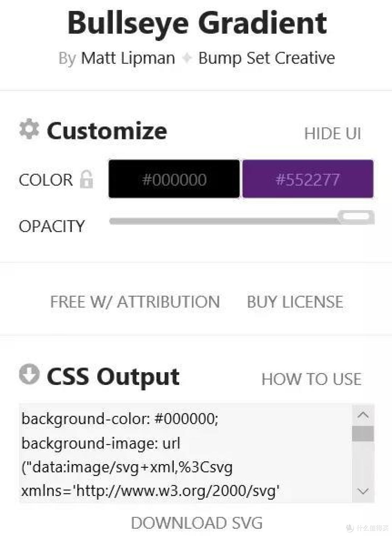
Task: Click the DOWNLOAD SVG button
Action: tap(197, 523)
